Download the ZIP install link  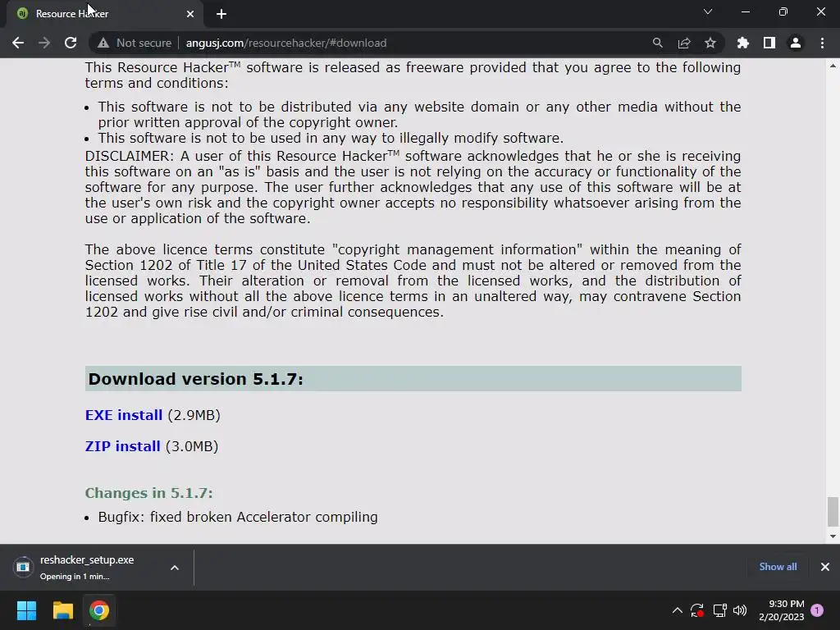tap(123, 446)
